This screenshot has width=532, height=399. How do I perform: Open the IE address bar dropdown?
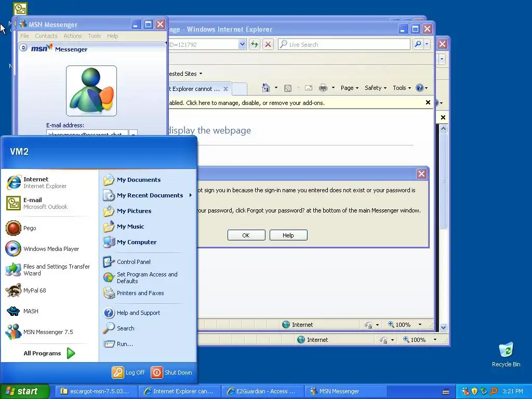pyautogui.click(x=242, y=44)
